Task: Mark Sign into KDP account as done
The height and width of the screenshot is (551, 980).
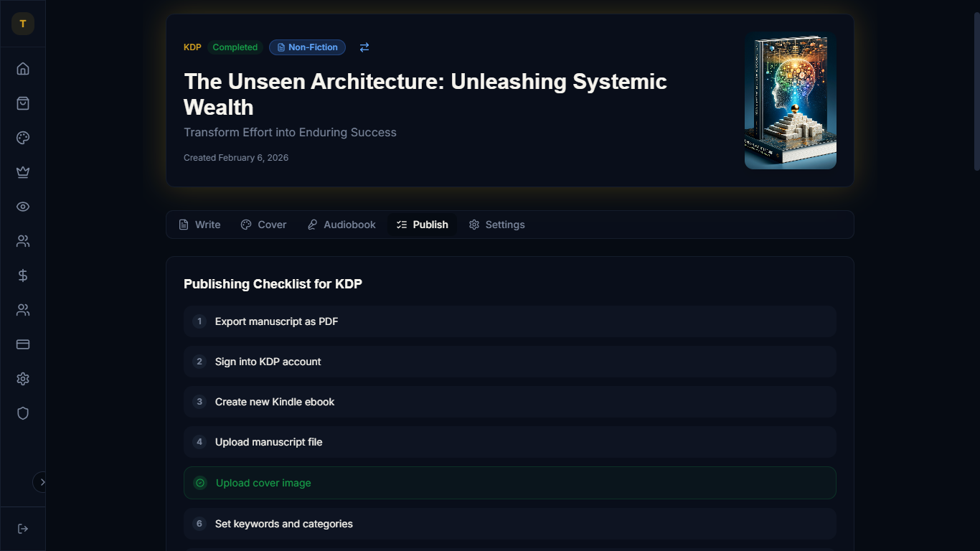Action: (x=200, y=362)
